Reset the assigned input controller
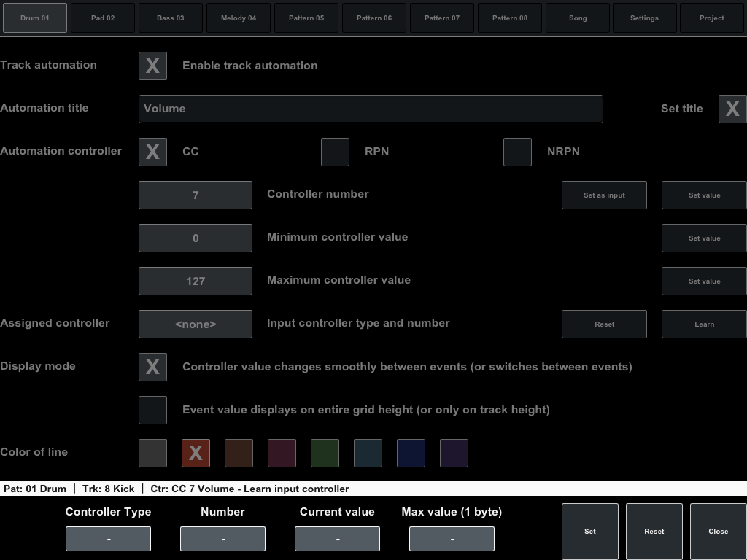The height and width of the screenshot is (560, 747). [x=604, y=324]
